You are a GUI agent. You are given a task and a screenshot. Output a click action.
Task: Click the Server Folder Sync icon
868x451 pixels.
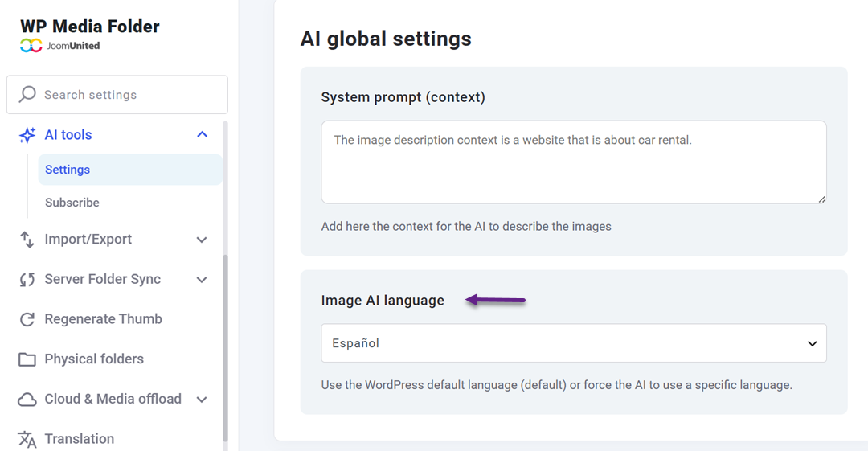point(27,279)
